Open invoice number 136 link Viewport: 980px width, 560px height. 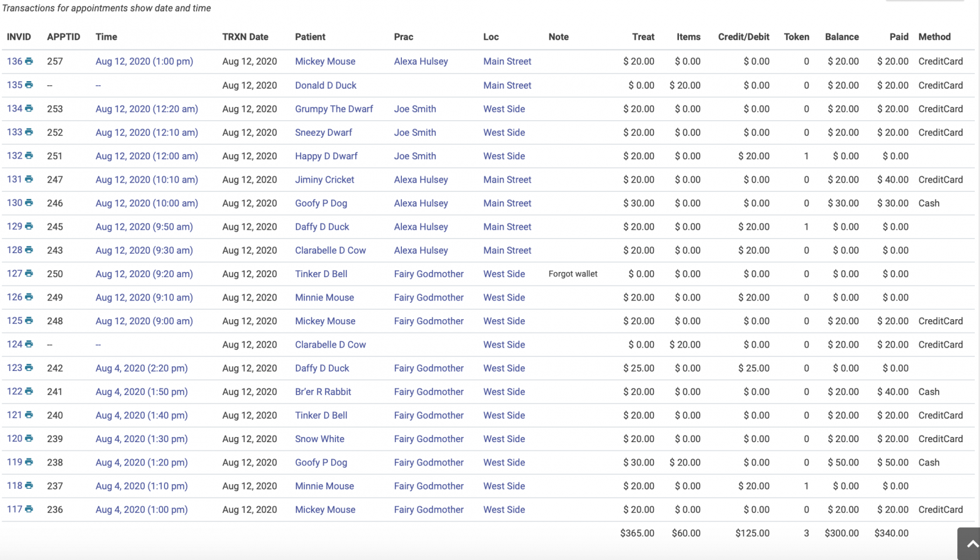click(15, 61)
